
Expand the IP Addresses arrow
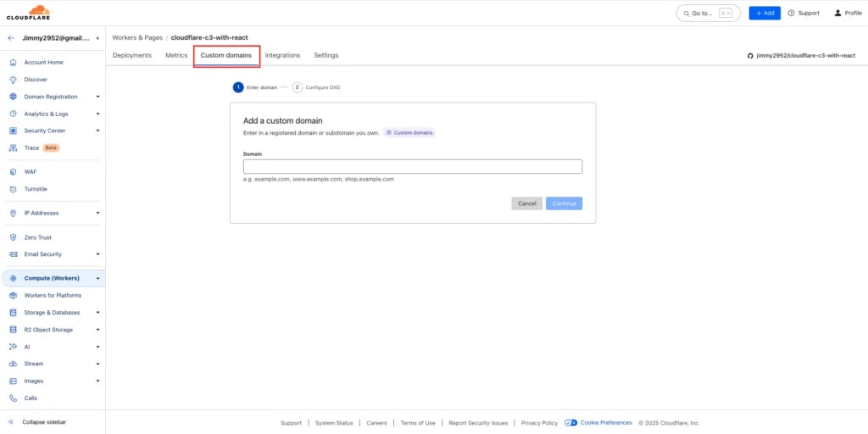98,213
